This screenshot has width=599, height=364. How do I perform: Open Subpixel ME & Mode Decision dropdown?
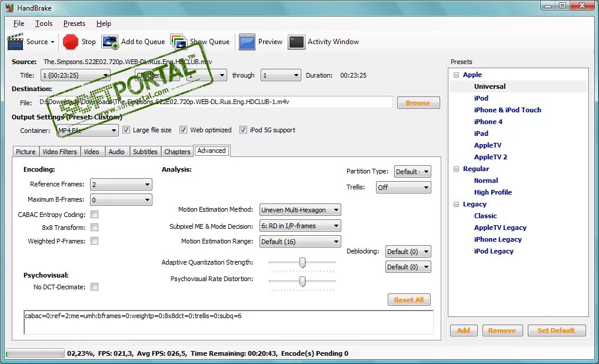(300, 226)
